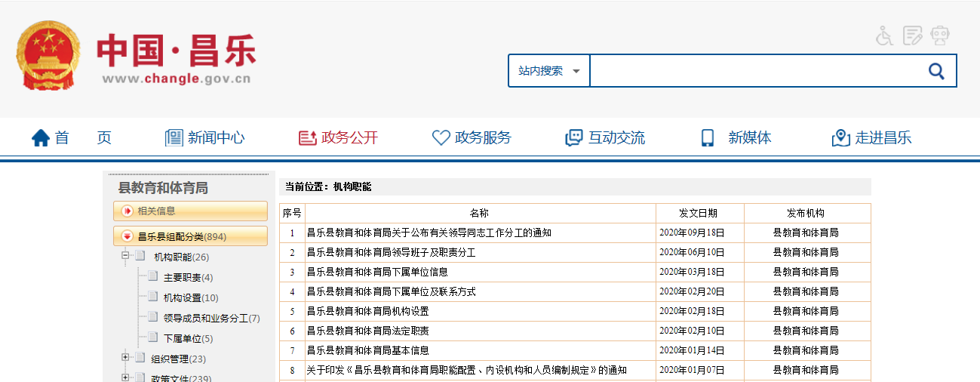
Task: Open the 站内搜索 search scope dropdown
Action: 548,71
